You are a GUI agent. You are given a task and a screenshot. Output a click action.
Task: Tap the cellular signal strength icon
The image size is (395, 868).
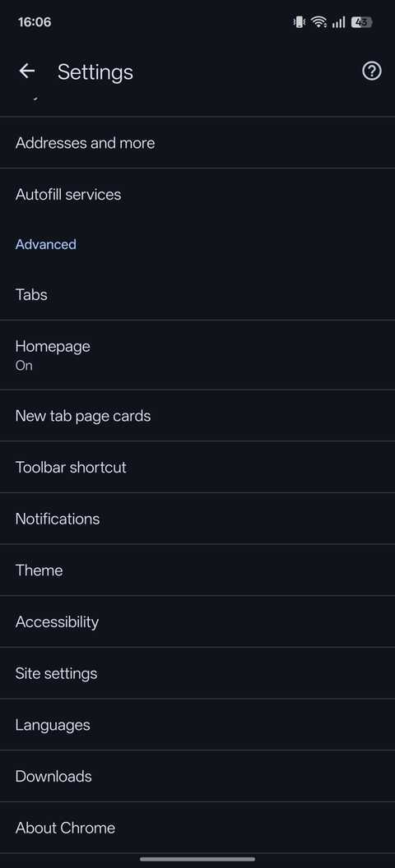(338, 22)
